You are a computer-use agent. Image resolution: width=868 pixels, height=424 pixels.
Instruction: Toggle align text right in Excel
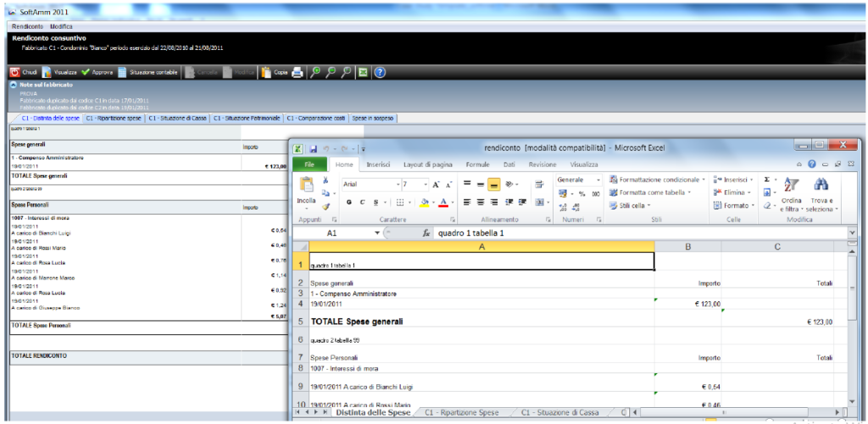point(494,202)
